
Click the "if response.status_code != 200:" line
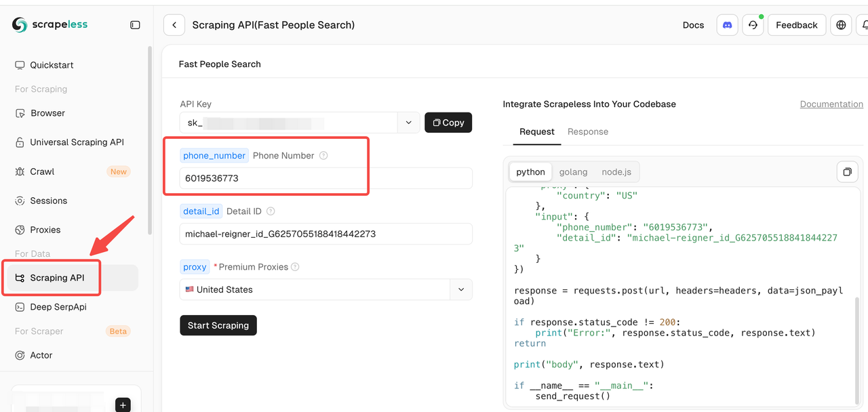coord(597,323)
